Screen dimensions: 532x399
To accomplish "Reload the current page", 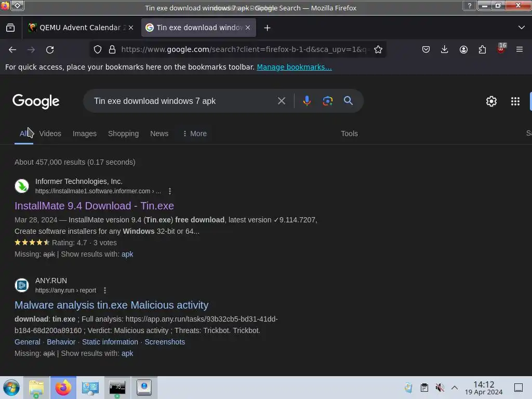I will 50,49.
